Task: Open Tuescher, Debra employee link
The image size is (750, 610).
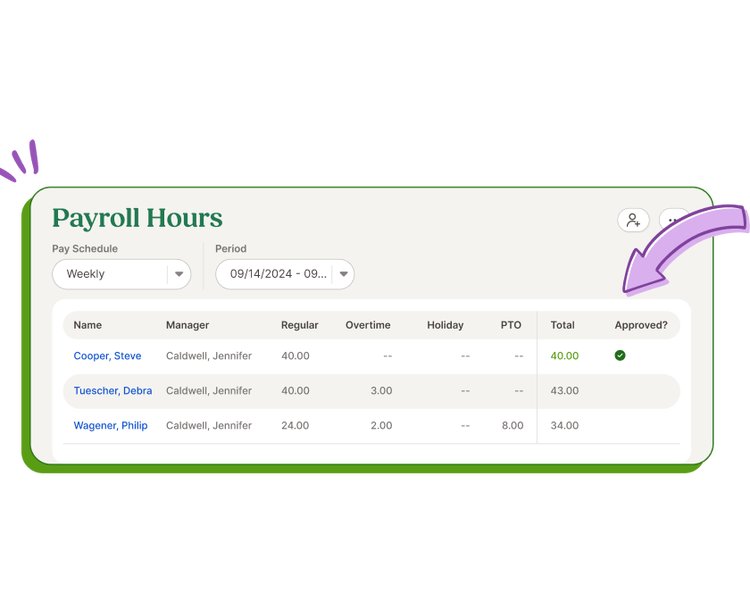Action: [112, 391]
